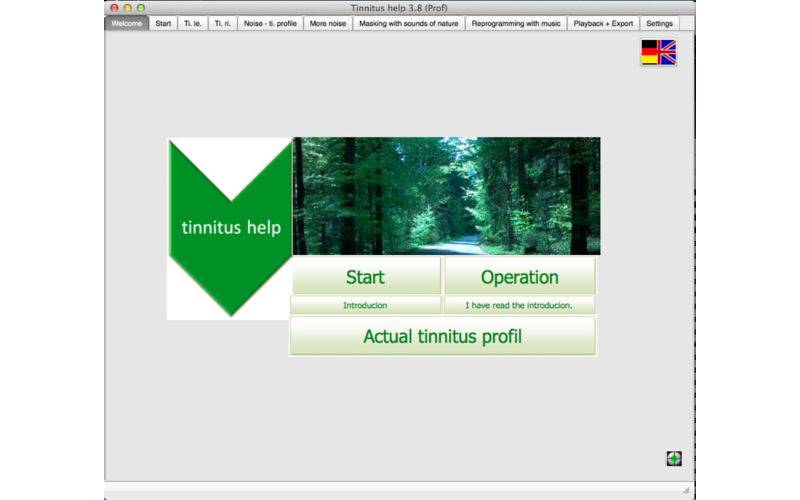Confirm 'I have read the introducion.'
Viewport: 800px width, 500px height.
point(519,305)
